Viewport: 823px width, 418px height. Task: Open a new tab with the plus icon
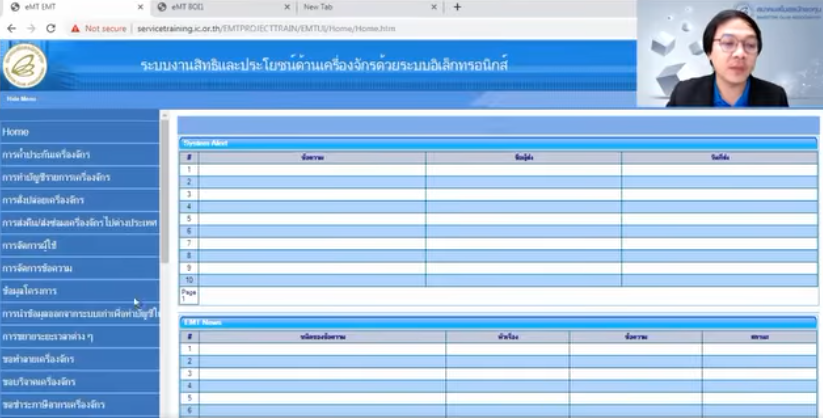[x=457, y=7]
